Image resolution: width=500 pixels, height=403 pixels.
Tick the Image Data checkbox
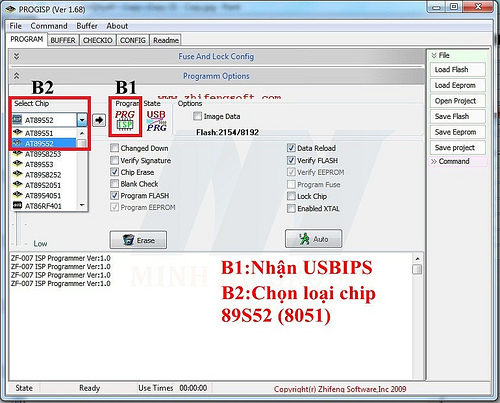point(197,116)
